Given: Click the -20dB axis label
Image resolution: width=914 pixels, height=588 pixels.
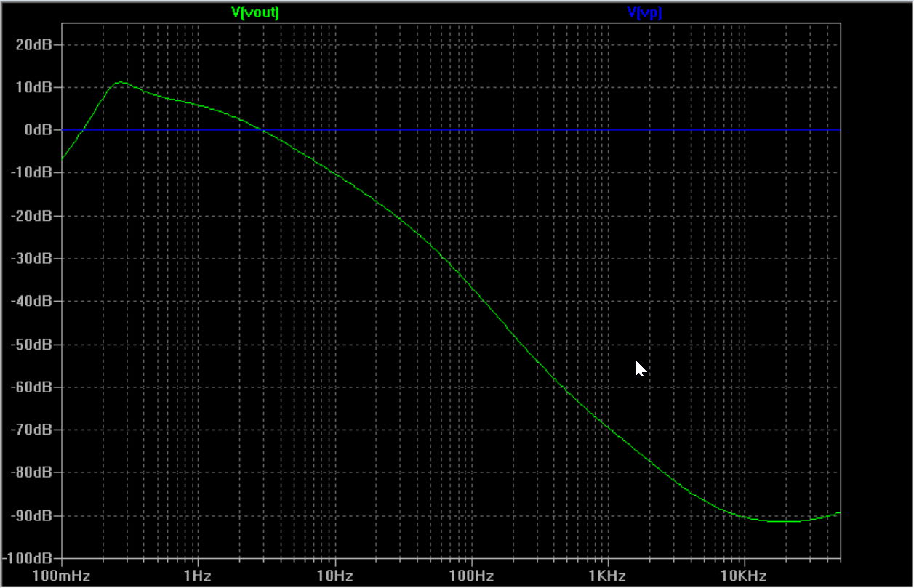Looking at the screenshot, I should [30, 216].
